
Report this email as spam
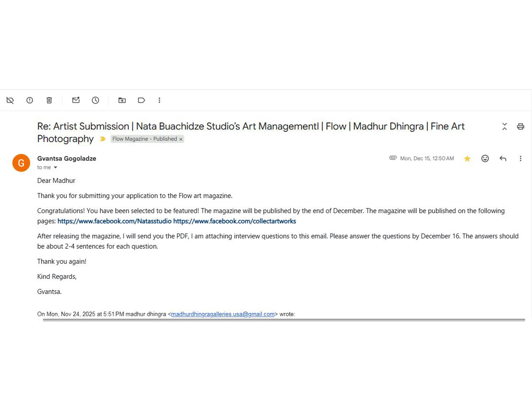(x=30, y=100)
